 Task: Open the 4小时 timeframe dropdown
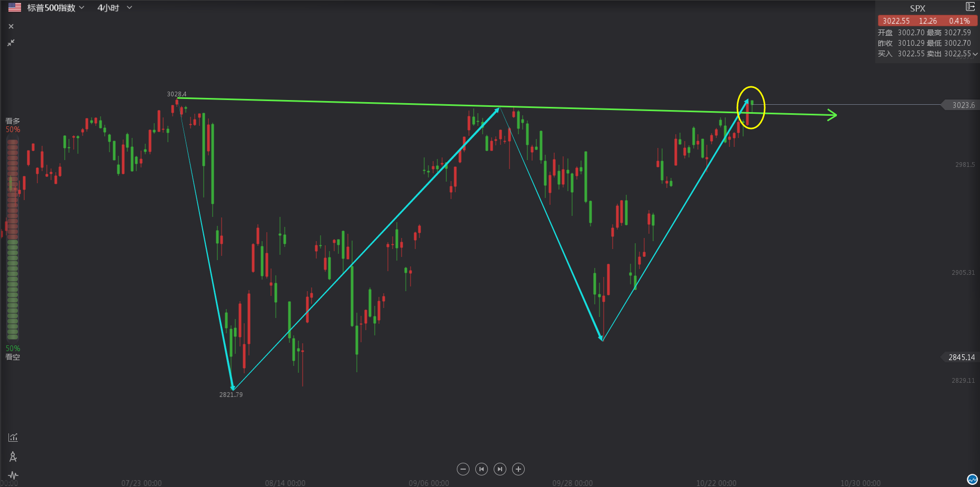[114, 8]
